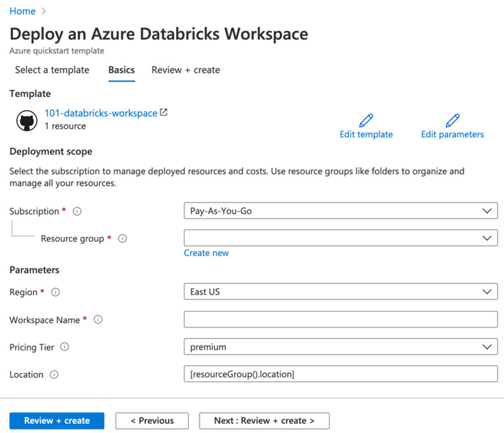Click the blue Review + create button
The height and width of the screenshot is (433, 504).
(x=57, y=421)
